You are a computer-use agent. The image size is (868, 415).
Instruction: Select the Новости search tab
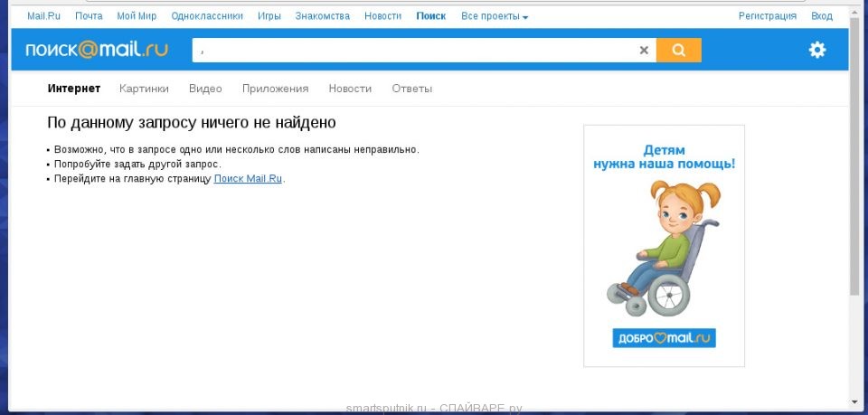tap(350, 89)
